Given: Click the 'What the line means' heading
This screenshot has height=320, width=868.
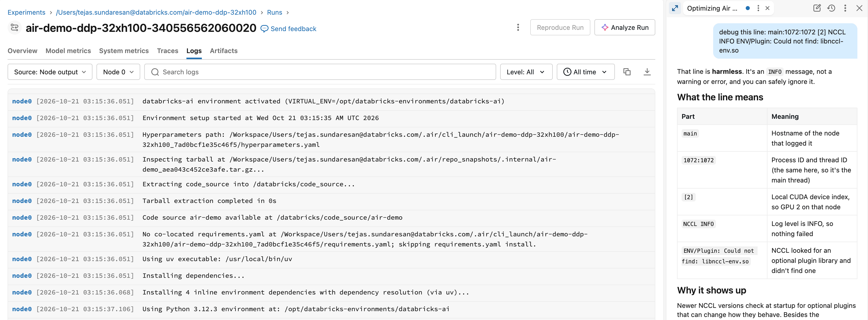Looking at the screenshot, I should coord(720,97).
